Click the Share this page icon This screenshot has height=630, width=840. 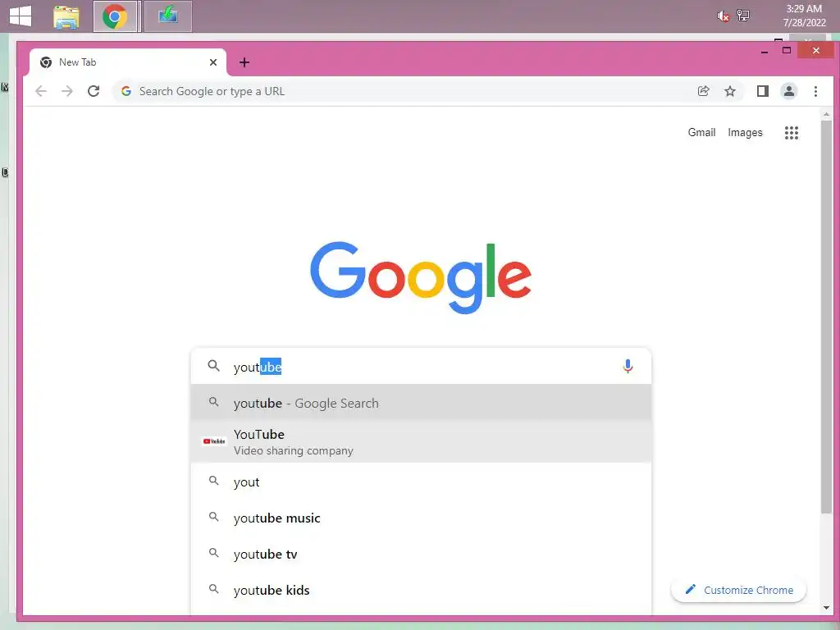pos(703,91)
